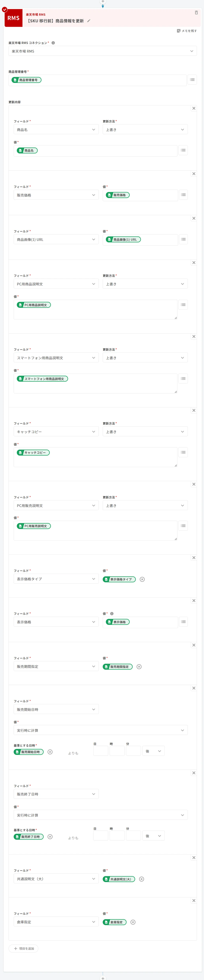Screen dimensions: 204x980
Task: Click the PC用商品説明文 value text area
Action: (95, 313)
